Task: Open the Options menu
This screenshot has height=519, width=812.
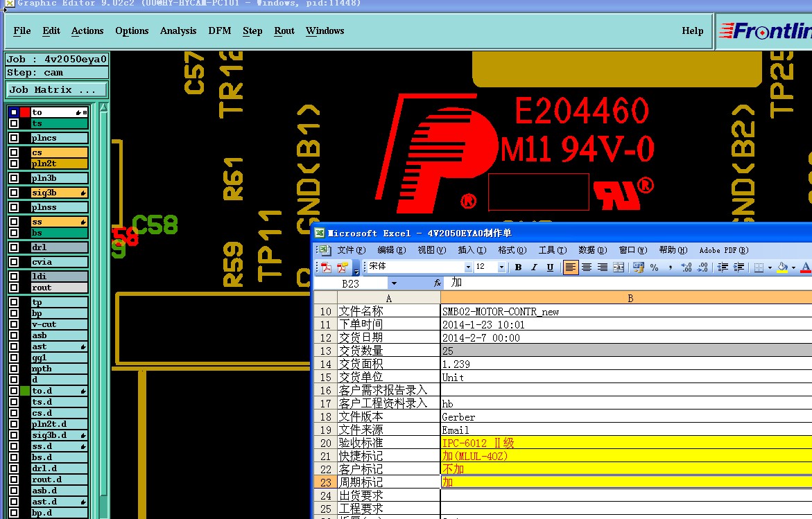Action: 132,31
